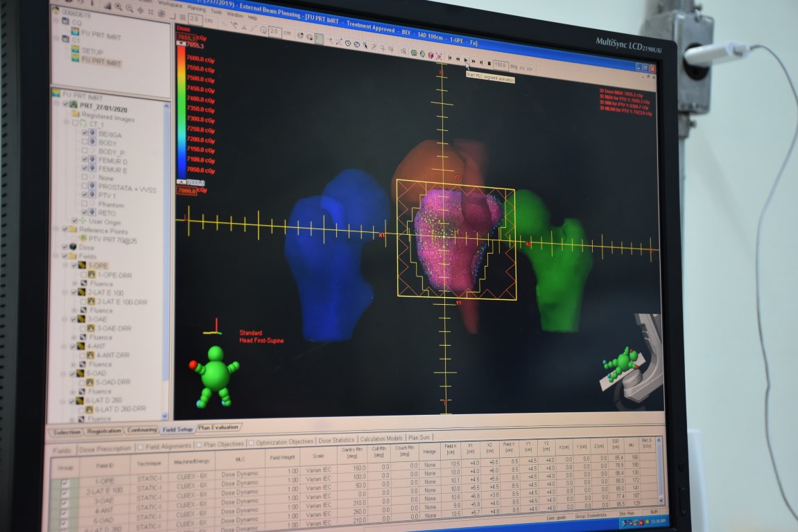Switch to the Plan Evaluation tab

(219, 428)
